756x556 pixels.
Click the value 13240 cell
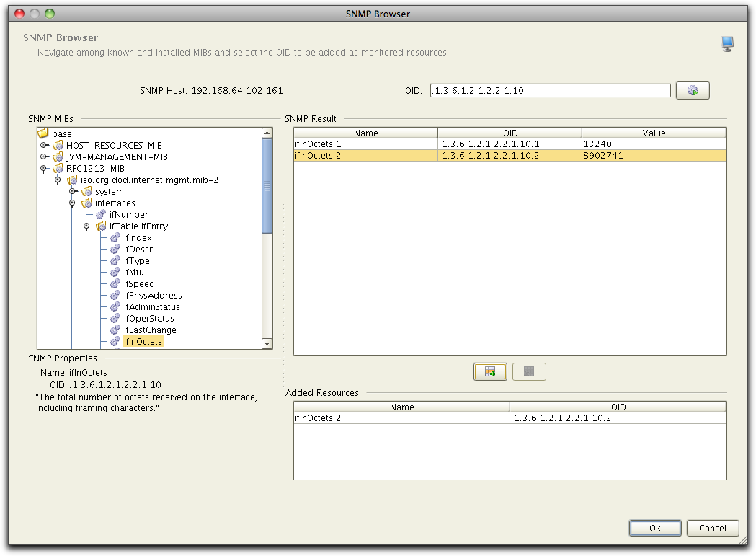click(x=654, y=144)
